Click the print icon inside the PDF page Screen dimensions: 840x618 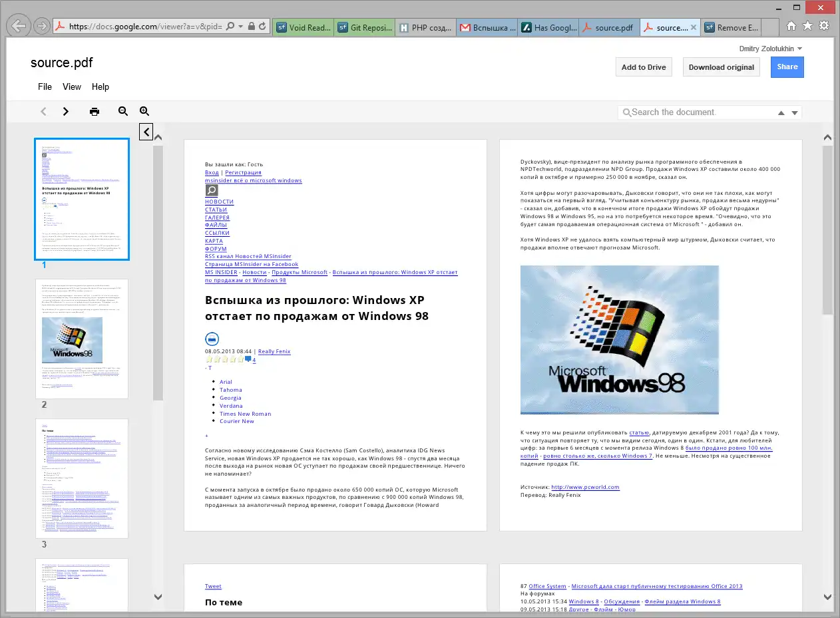point(212,339)
